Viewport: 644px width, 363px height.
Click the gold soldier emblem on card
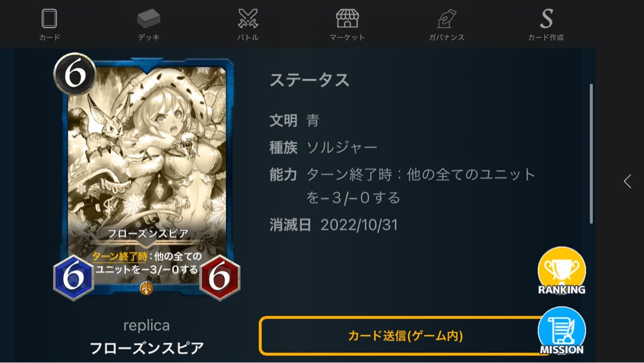(x=146, y=288)
